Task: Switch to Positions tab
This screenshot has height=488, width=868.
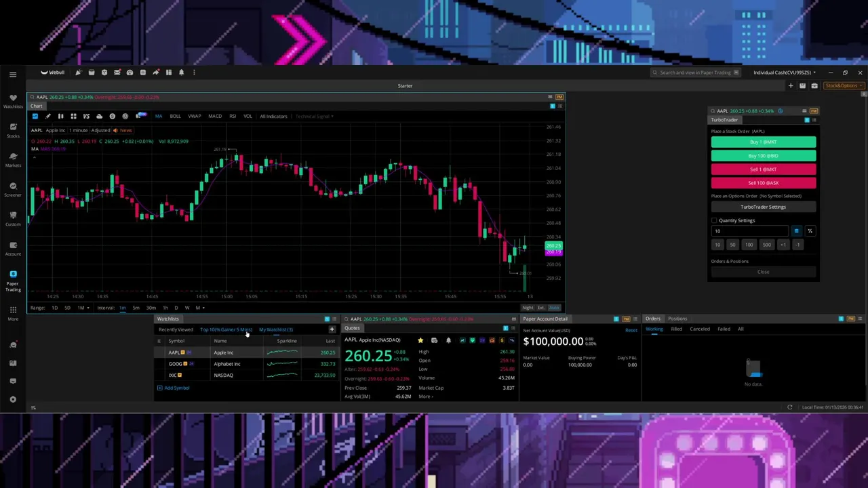Action: click(677, 319)
